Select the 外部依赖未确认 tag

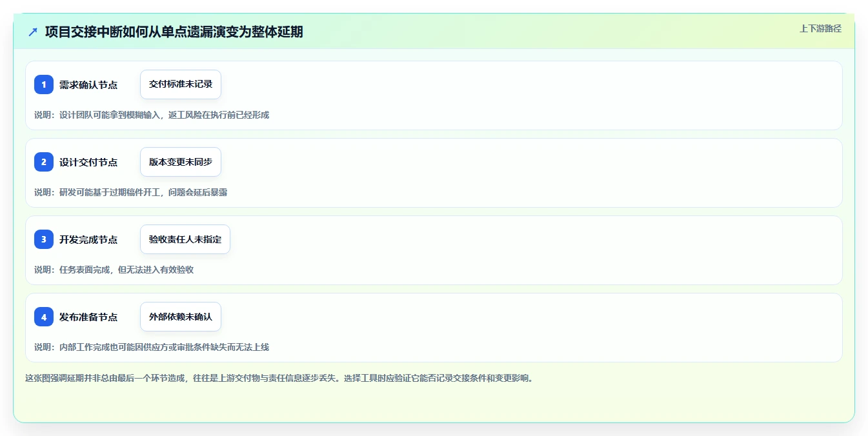181,317
